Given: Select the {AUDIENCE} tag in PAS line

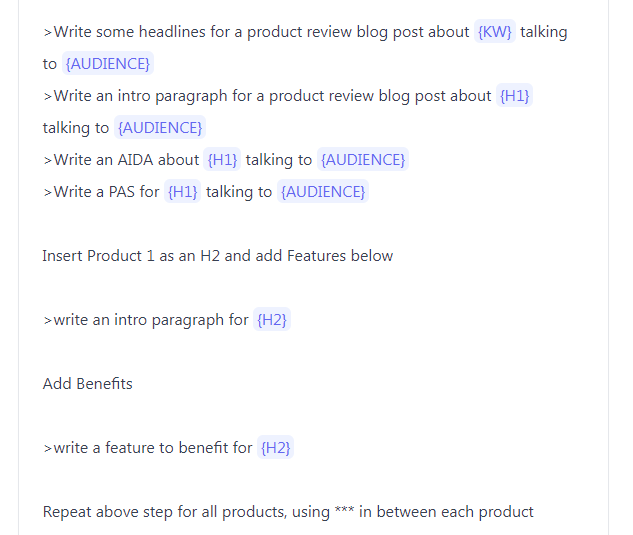Looking at the screenshot, I should (324, 192).
